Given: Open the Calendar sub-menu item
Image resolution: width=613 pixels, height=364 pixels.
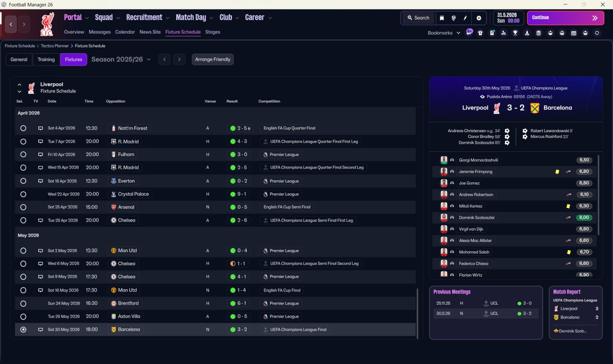Looking at the screenshot, I should pos(125,32).
